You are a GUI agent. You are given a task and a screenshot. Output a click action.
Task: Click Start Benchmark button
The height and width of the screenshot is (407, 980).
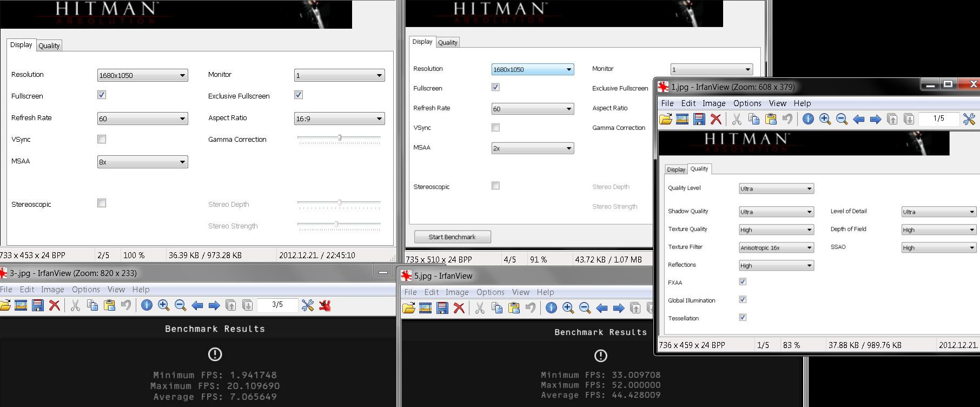(452, 237)
